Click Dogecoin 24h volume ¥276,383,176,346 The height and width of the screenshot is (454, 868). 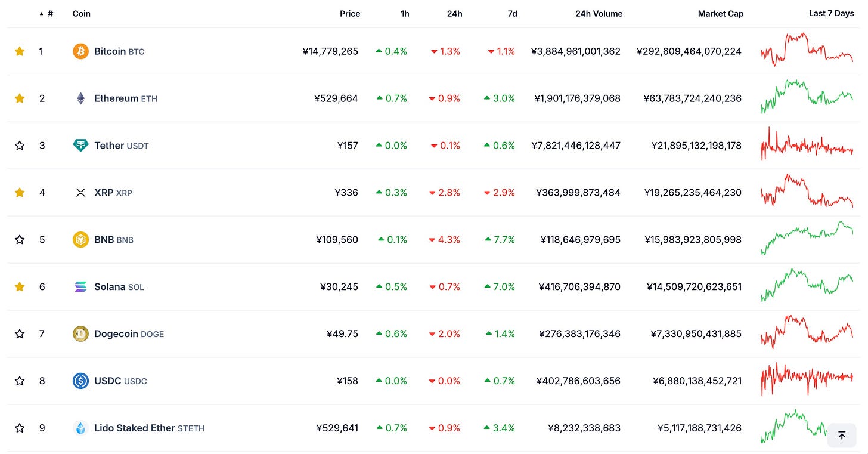coord(580,334)
